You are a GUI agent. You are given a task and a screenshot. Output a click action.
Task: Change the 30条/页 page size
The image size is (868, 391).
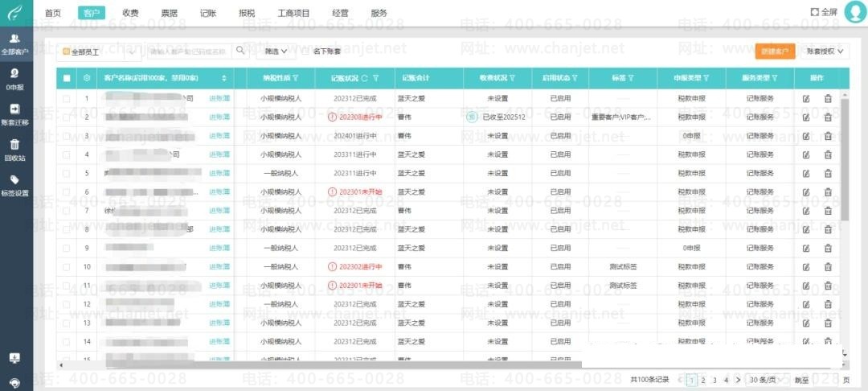tap(766, 380)
